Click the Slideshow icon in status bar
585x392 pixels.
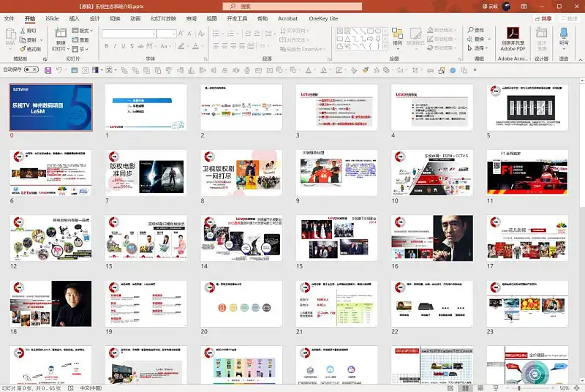click(496, 388)
